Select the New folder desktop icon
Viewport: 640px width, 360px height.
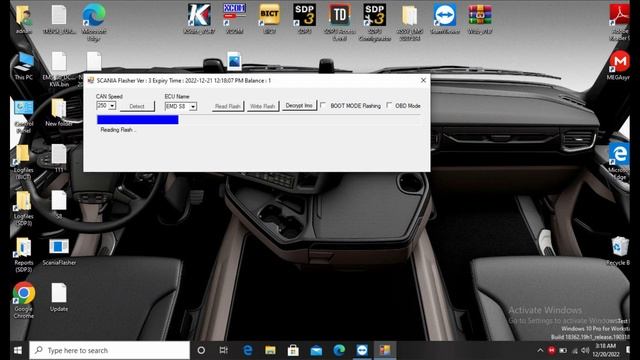click(x=59, y=112)
